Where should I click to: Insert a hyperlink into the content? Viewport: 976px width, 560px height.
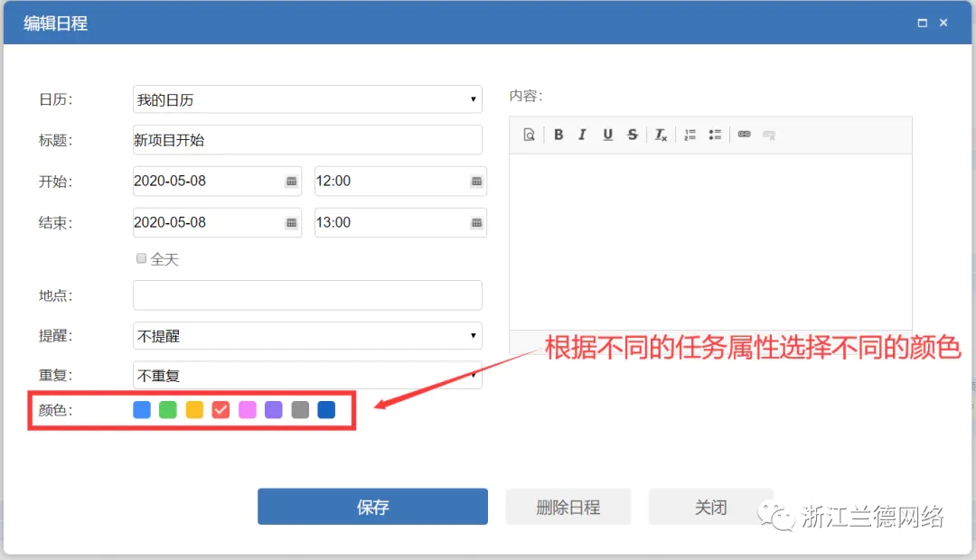coord(744,135)
